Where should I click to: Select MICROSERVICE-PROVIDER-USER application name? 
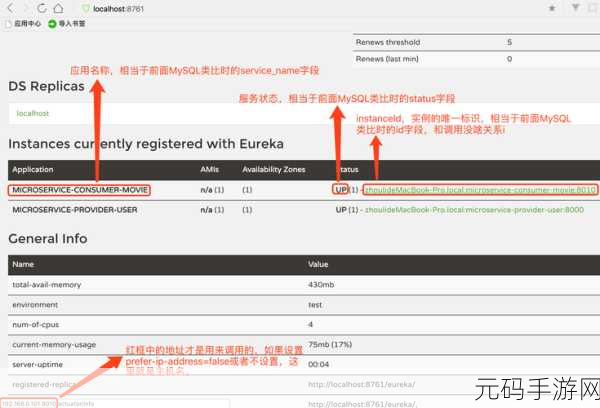tap(75, 210)
